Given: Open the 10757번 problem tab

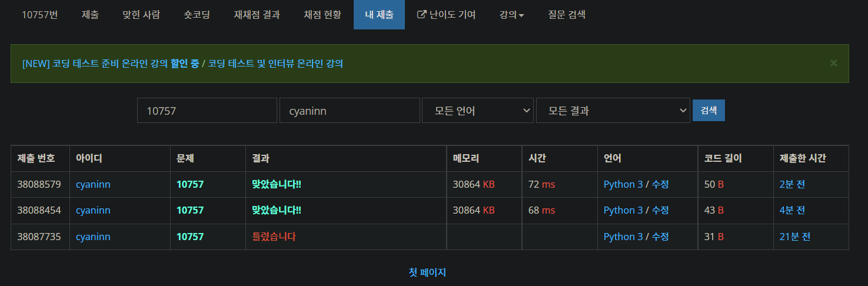Looking at the screenshot, I should click(x=39, y=15).
